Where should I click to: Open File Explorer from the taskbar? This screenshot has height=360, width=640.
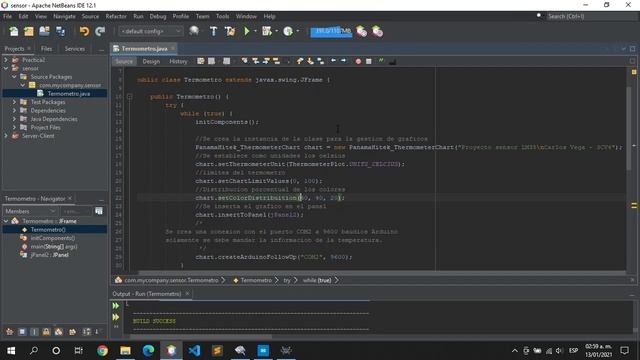coord(125,350)
